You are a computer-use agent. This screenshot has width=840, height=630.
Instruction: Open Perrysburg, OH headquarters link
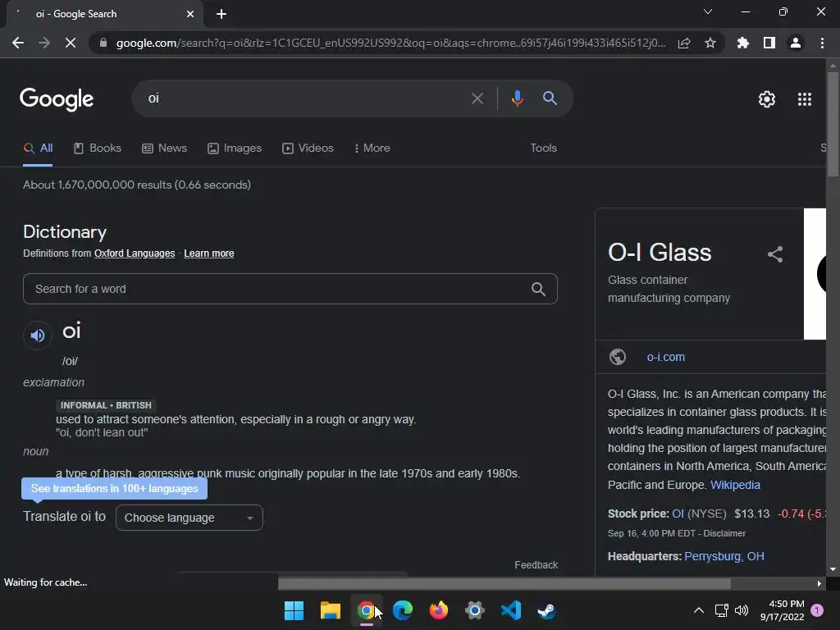pyautogui.click(x=724, y=556)
